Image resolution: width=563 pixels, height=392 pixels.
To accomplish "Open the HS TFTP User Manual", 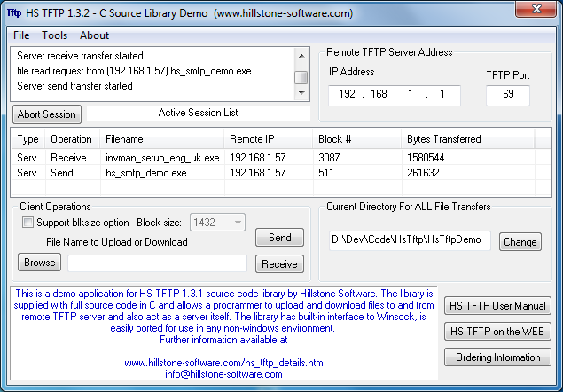I will [x=497, y=306].
